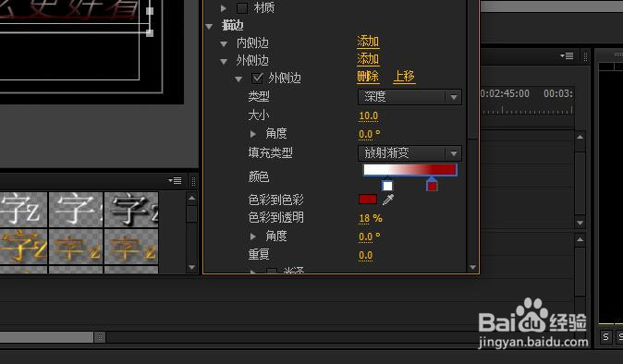
Task: Click the timeline lower scroll up arrow
Action: point(580,240)
